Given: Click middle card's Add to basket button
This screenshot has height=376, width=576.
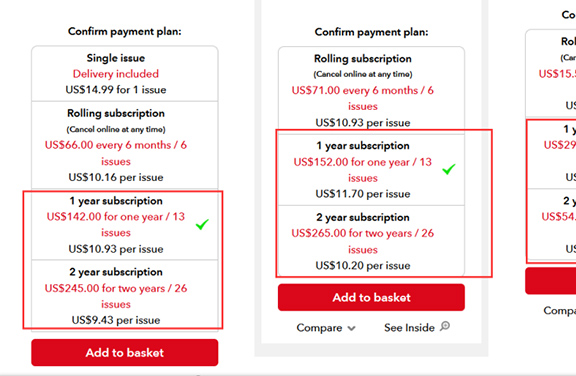Looking at the screenshot, I should pyautogui.click(x=371, y=297).
